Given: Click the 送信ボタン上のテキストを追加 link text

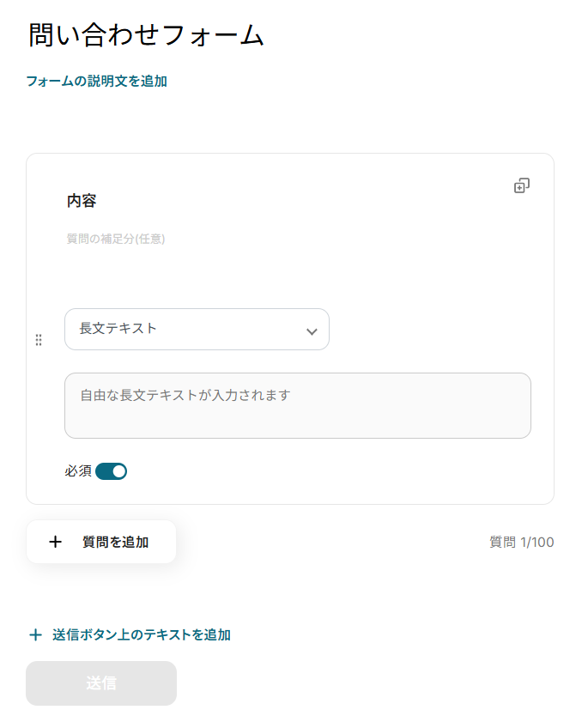Looking at the screenshot, I should pyautogui.click(x=141, y=635).
